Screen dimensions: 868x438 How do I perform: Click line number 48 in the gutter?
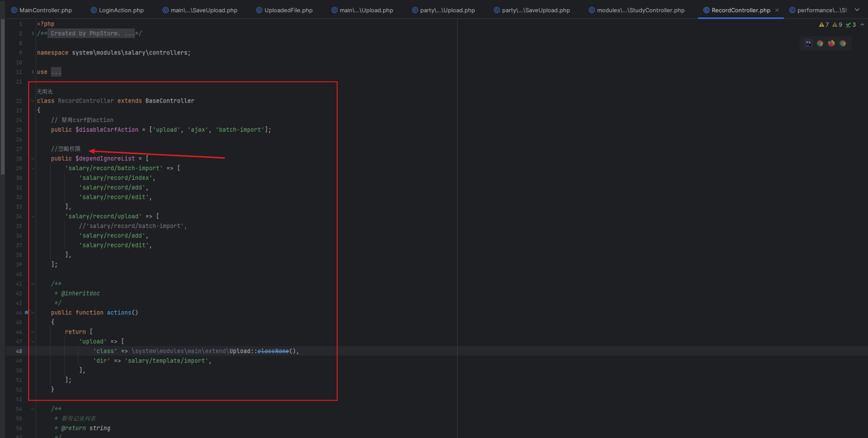[19, 351]
